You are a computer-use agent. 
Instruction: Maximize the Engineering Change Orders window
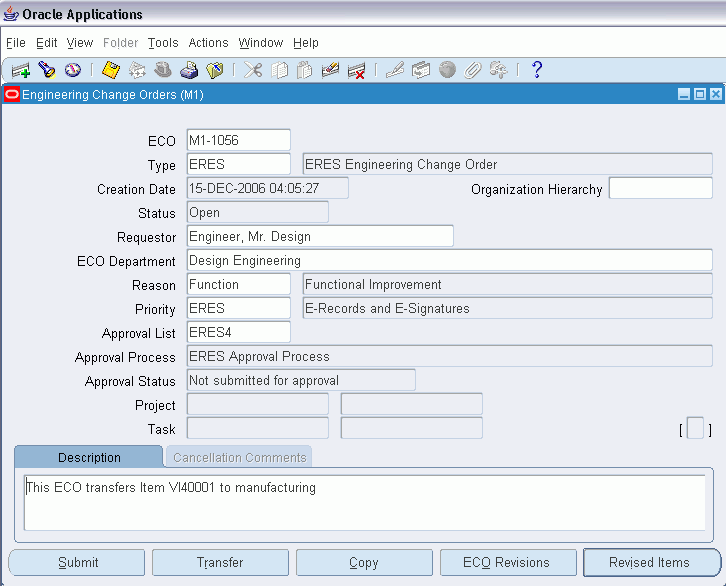pos(700,94)
